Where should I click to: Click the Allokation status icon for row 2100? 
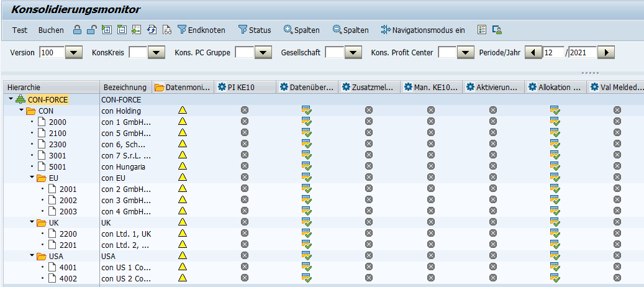[555, 133]
